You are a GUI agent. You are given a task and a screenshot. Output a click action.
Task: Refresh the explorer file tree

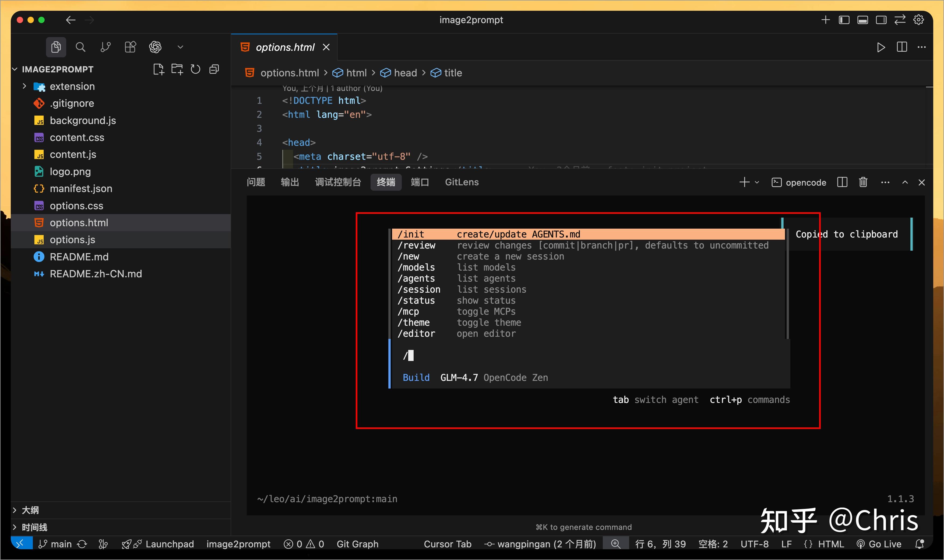[x=196, y=69]
